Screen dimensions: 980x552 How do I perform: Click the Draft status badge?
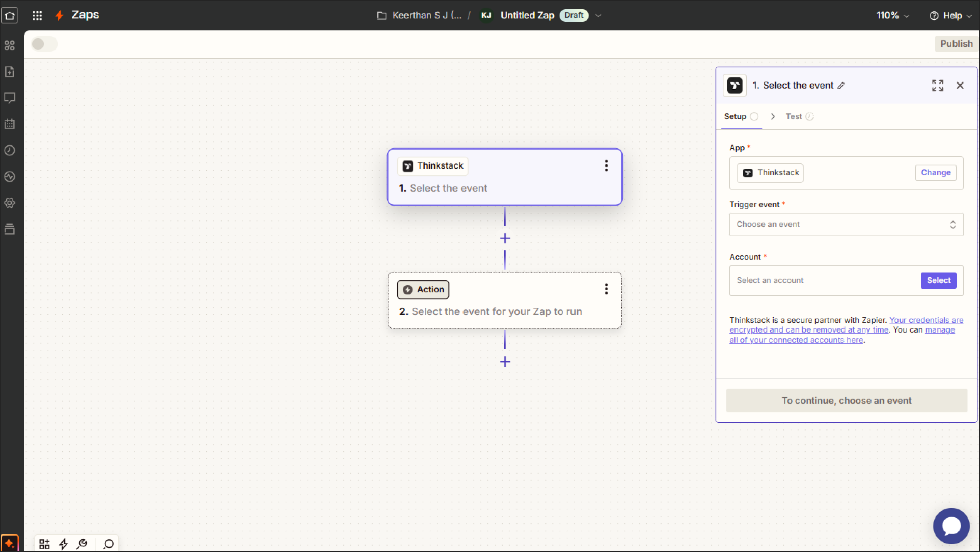(x=574, y=15)
